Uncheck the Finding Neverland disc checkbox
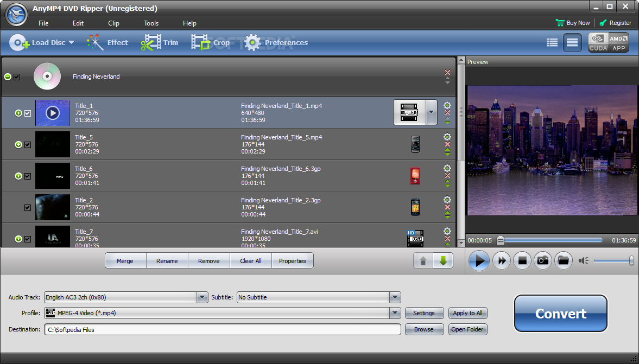The width and height of the screenshot is (639, 364). [17, 76]
